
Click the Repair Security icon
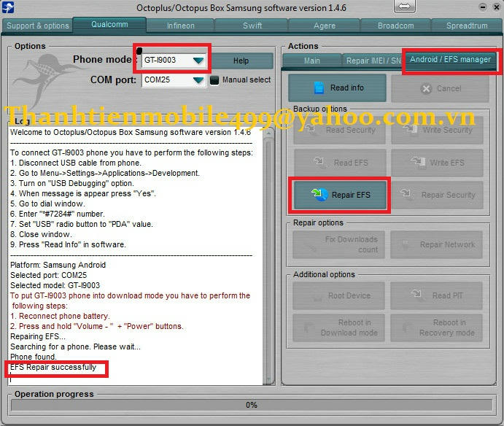coord(406,193)
